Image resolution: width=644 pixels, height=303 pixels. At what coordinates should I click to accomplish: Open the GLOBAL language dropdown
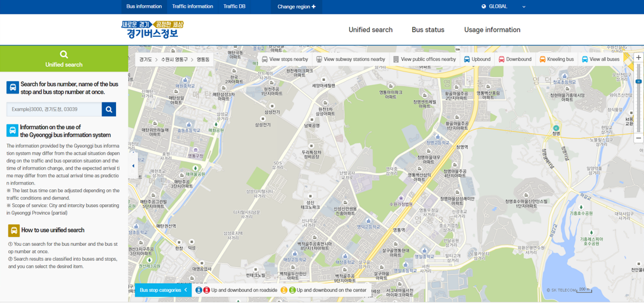[503, 7]
